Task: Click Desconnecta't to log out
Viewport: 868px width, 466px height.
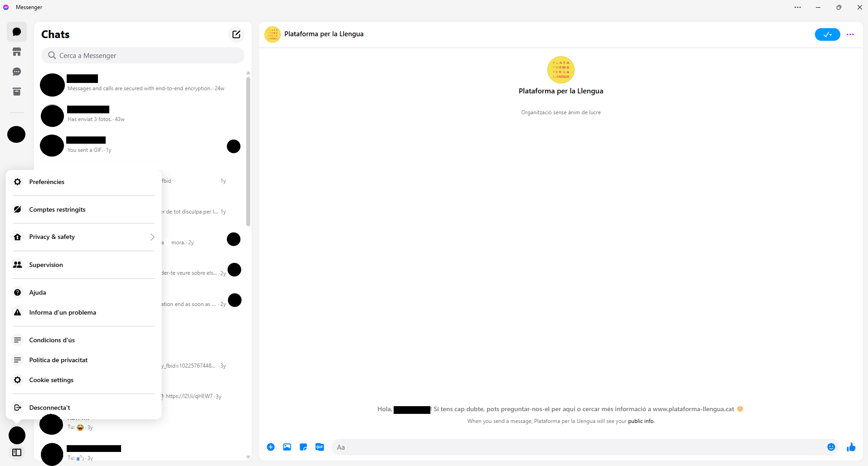Action: pos(83,408)
